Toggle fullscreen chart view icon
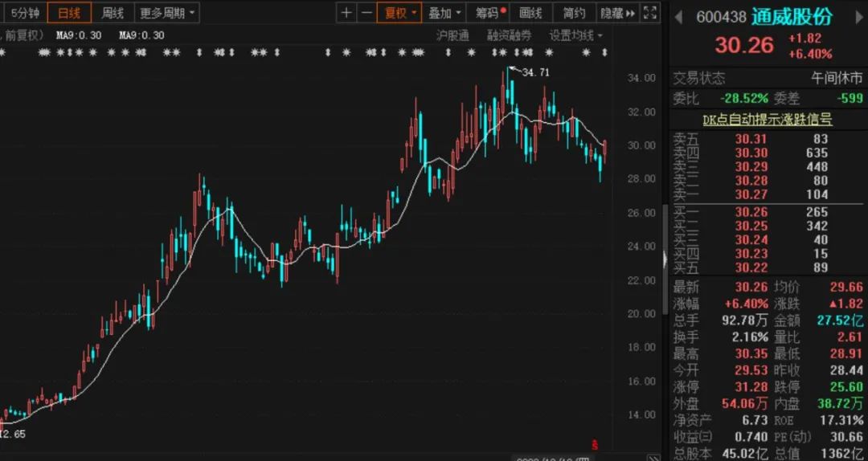868x461 pixels. point(650,13)
